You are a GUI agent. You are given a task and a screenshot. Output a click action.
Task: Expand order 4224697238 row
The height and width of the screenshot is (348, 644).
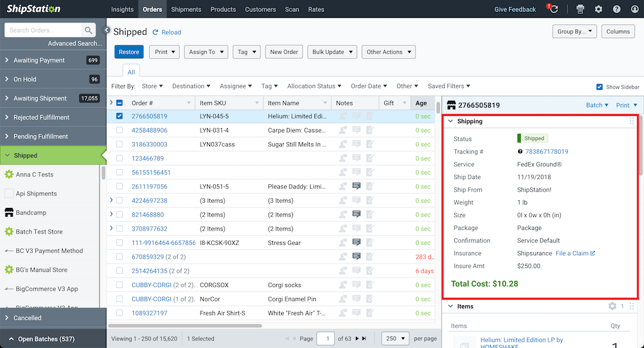coord(111,200)
